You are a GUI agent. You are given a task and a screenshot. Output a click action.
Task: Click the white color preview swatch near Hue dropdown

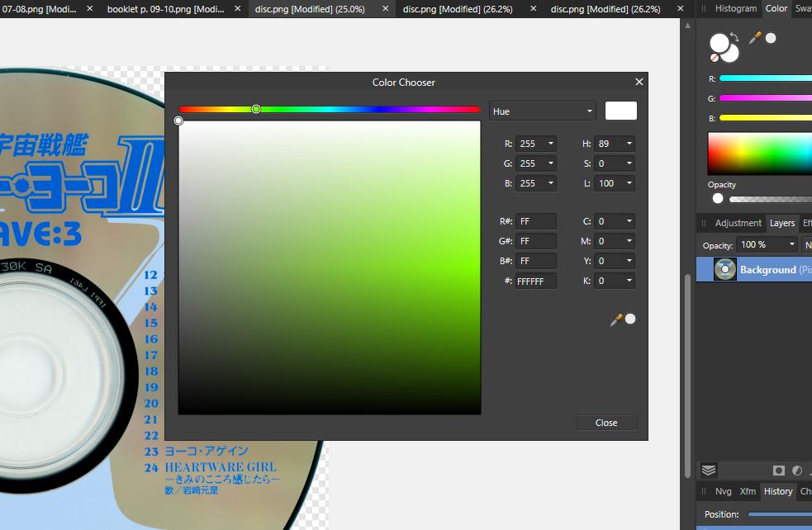(x=620, y=110)
